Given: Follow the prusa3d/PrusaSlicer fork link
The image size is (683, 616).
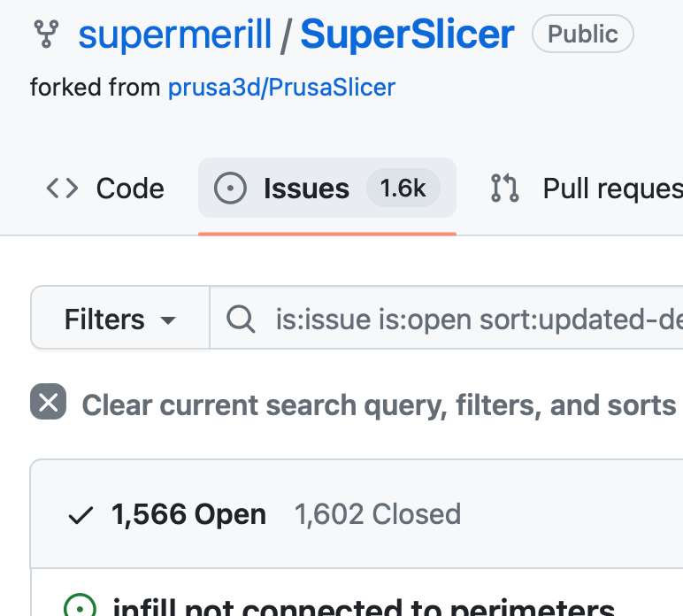Looking at the screenshot, I should click(282, 87).
